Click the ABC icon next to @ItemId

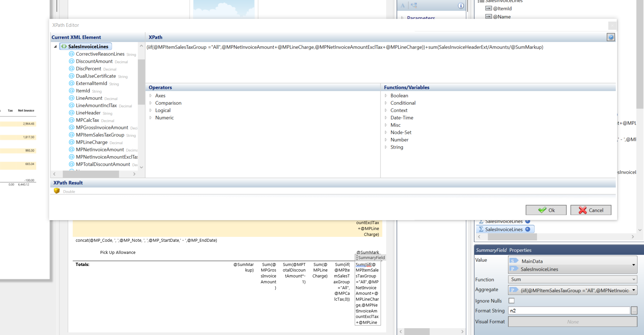tap(488, 9)
